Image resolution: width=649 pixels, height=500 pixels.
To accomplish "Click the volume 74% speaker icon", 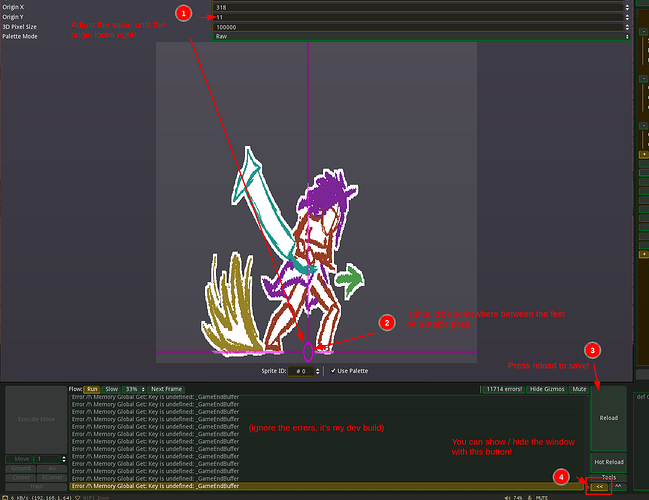I will pos(507,498).
